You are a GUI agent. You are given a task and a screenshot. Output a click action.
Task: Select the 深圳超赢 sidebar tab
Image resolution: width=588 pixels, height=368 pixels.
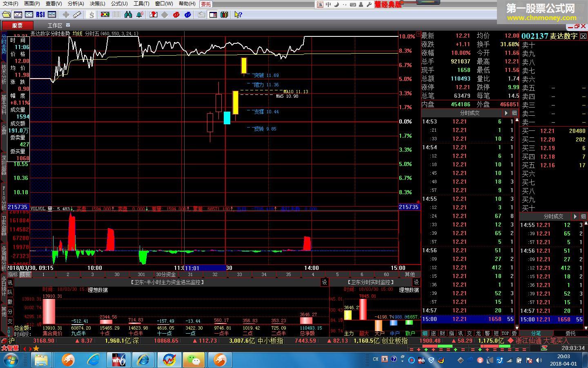[x=4, y=165]
